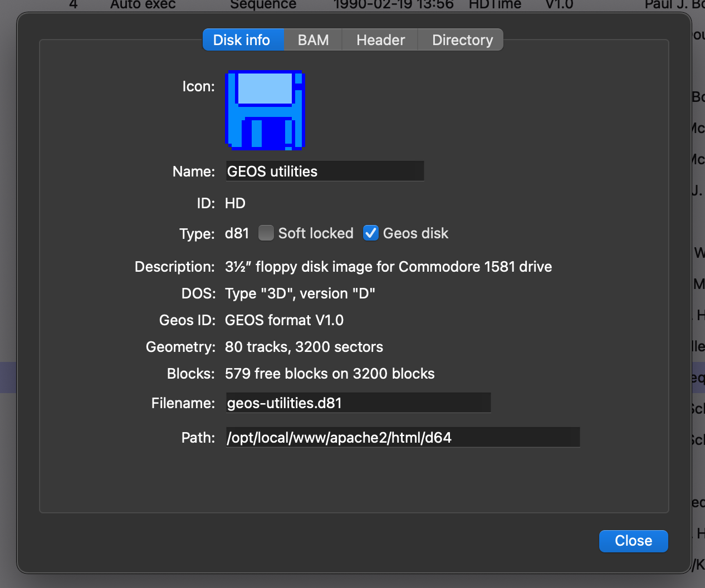Switch to the Disk info tab

[x=243, y=40]
